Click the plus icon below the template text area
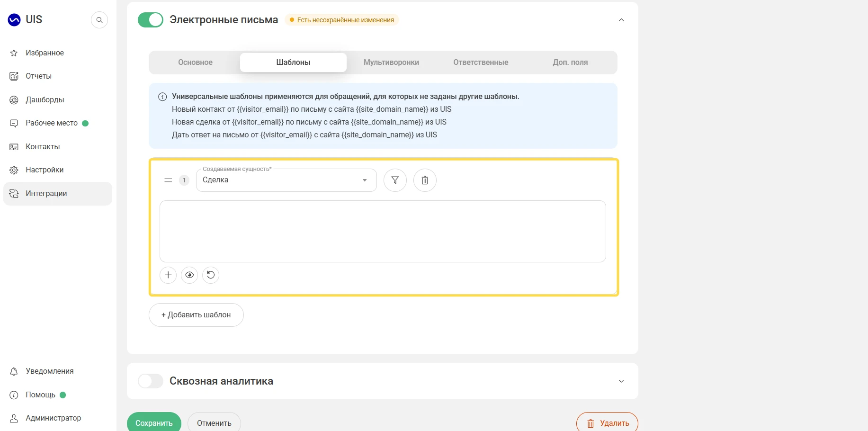868x431 pixels. (x=168, y=275)
